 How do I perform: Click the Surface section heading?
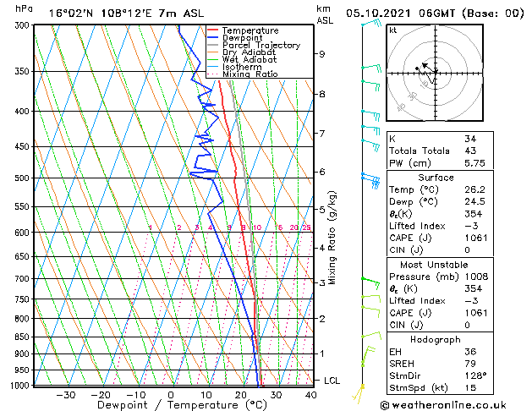click(x=436, y=178)
